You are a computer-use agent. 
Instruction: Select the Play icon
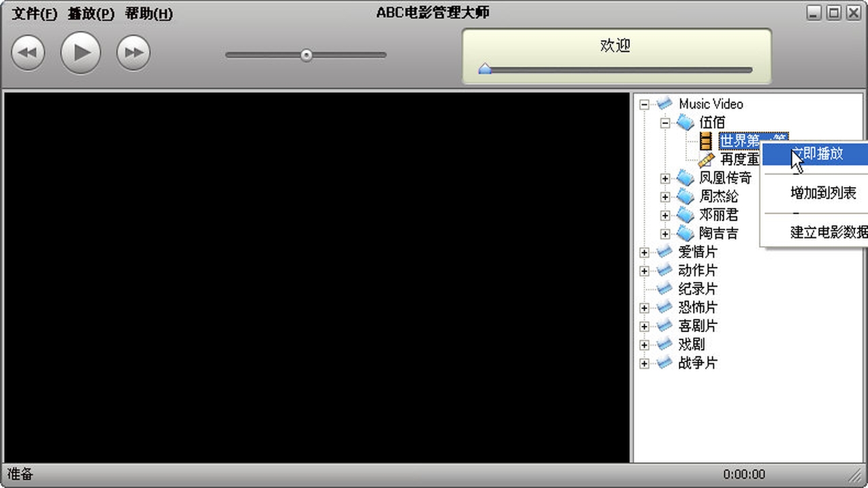tap(80, 52)
